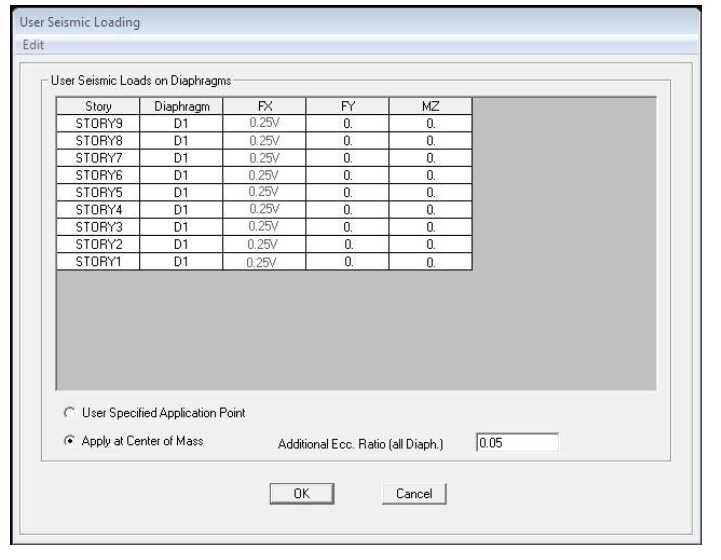
Task: Click the FX cell for STORY6
Action: [264, 175]
